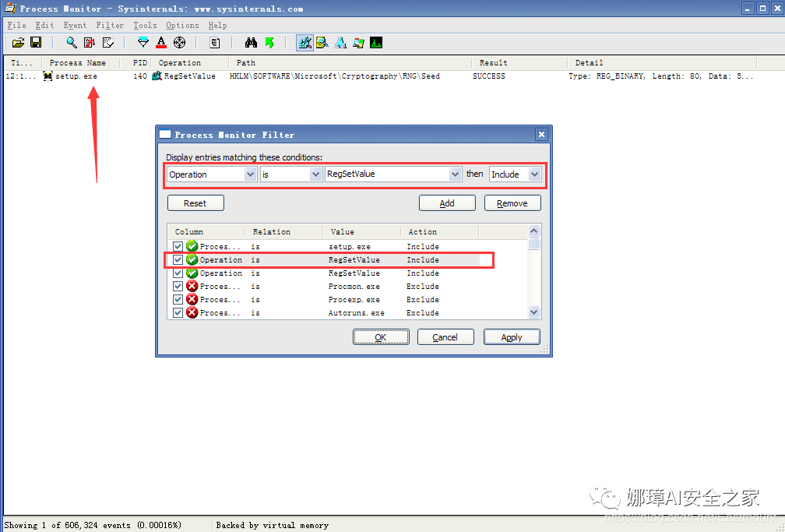
Task: Uncheck the Procmon.exe Exclude filter checkbox
Action: [178, 286]
